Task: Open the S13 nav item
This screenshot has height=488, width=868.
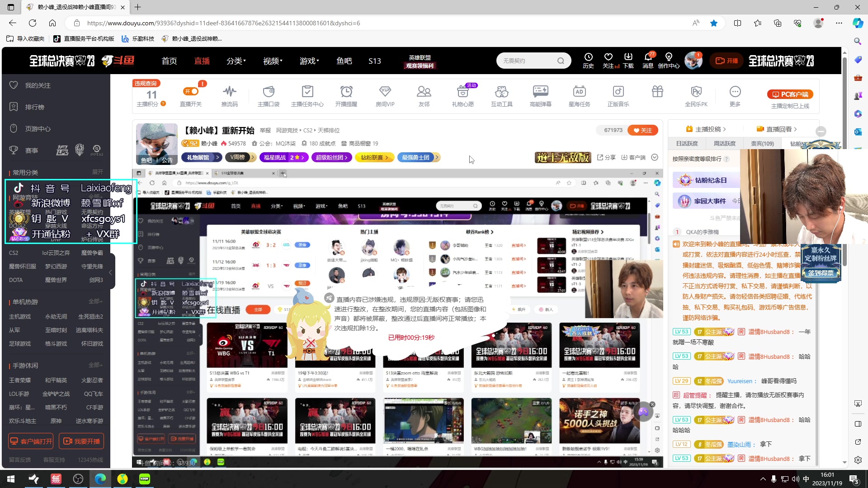Action: 375,61
